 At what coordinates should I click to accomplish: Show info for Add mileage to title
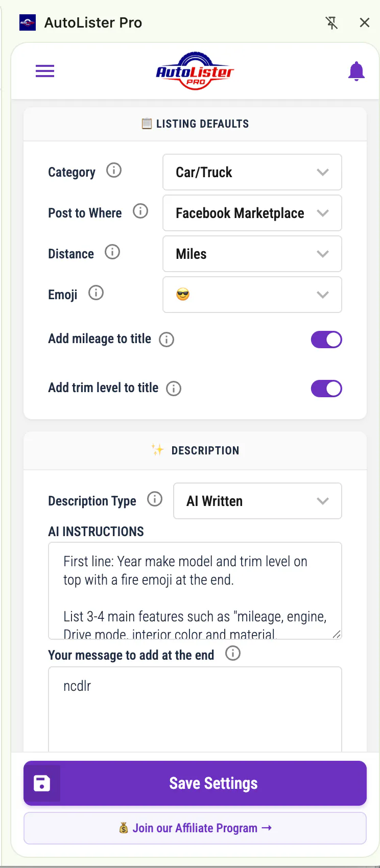167,340
